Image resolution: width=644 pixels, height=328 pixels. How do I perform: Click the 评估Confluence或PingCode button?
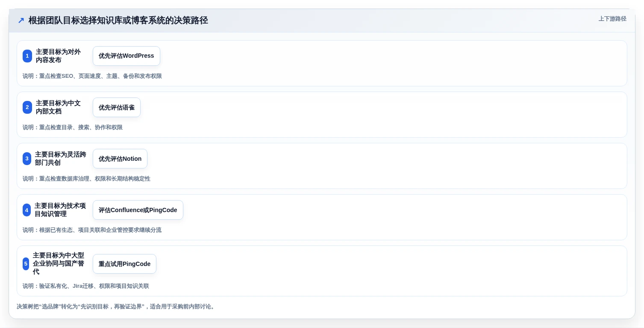pyautogui.click(x=138, y=210)
